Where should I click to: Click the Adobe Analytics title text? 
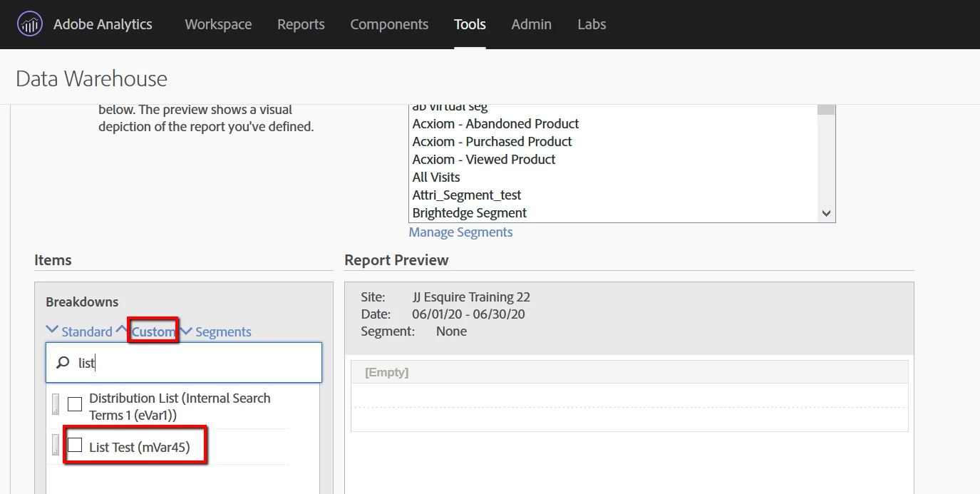pyautogui.click(x=103, y=24)
